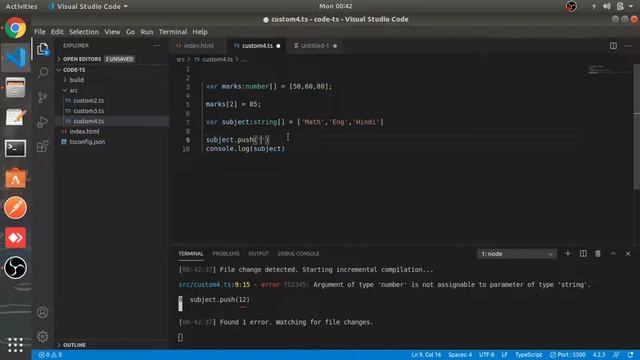Create a new terminal with plus icon
640x360 pixels.
(567, 253)
